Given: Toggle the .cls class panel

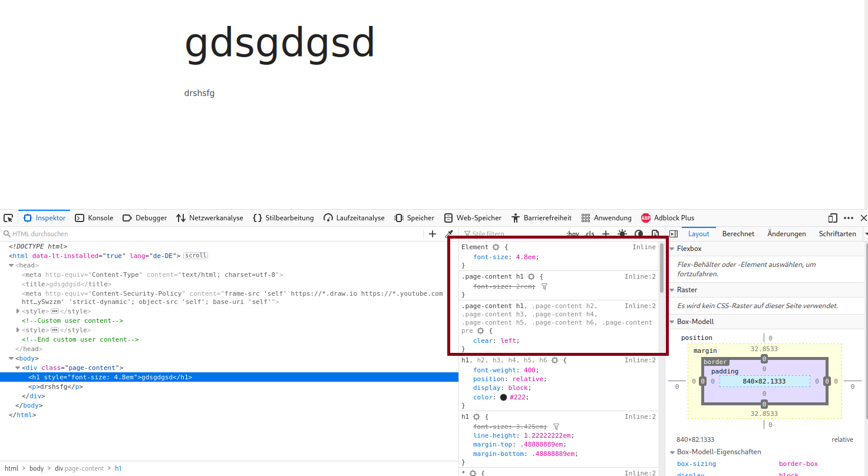Looking at the screenshot, I should click(x=590, y=234).
